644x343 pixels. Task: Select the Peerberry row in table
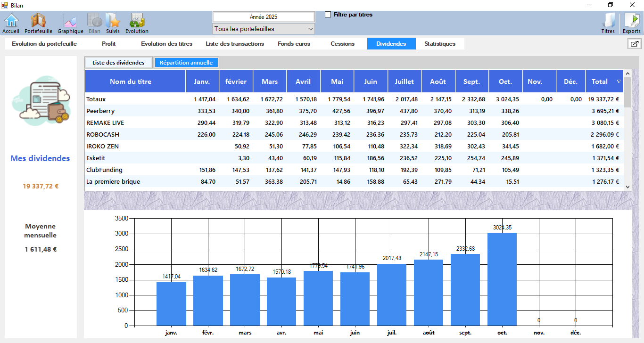tap(100, 111)
